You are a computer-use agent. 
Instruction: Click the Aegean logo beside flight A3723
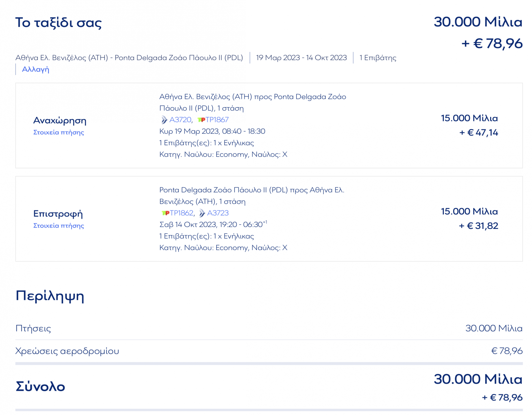click(x=202, y=213)
